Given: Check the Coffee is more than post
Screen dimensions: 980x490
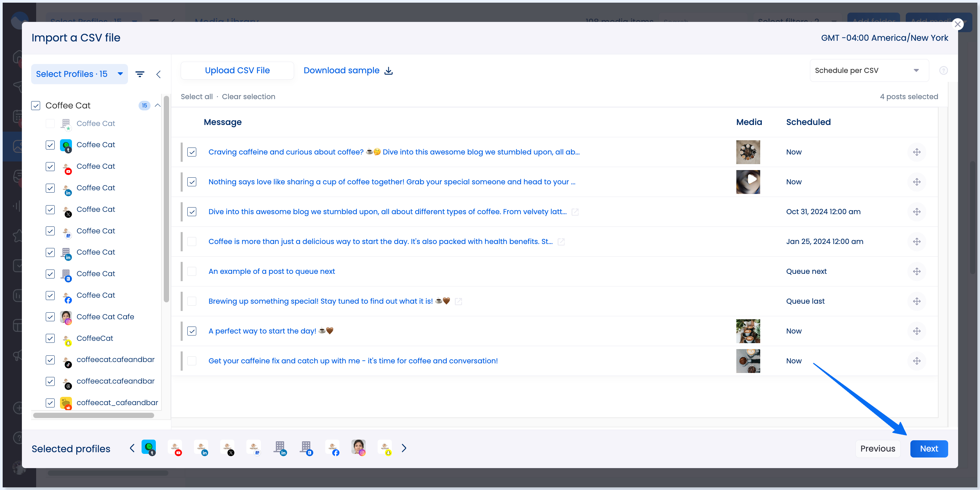Looking at the screenshot, I should pos(192,242).
